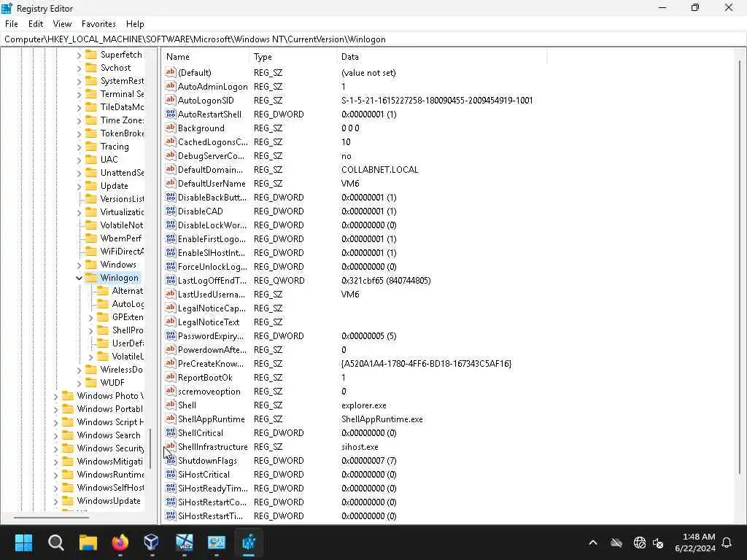Viewport: 747px width, 560px height.
Task: Open the File menu
Action: tap(12, 24)
